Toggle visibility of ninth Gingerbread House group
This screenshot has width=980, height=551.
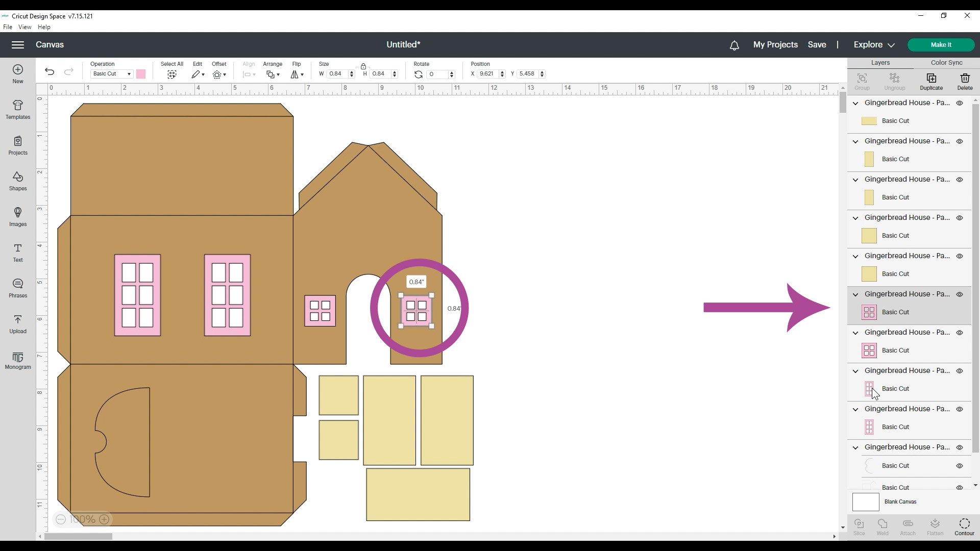pyautogui.click(x=960, y=409)
